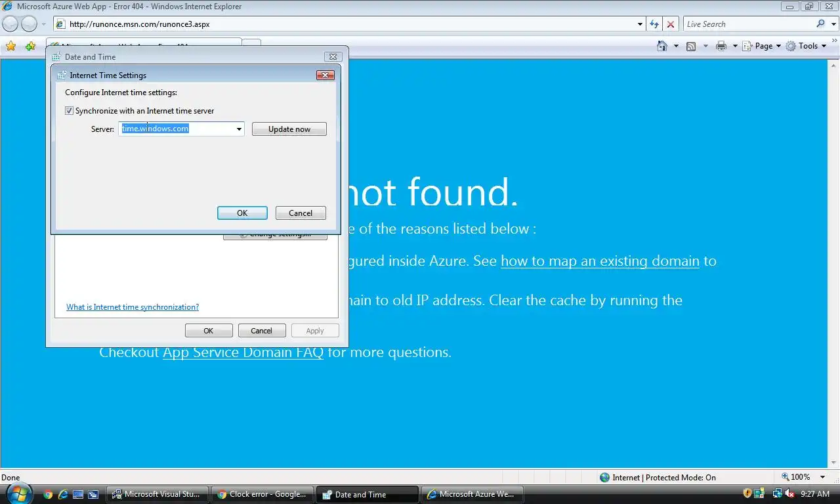Launch Internet Explorer from Quick Launch

[x=63, y=494]
